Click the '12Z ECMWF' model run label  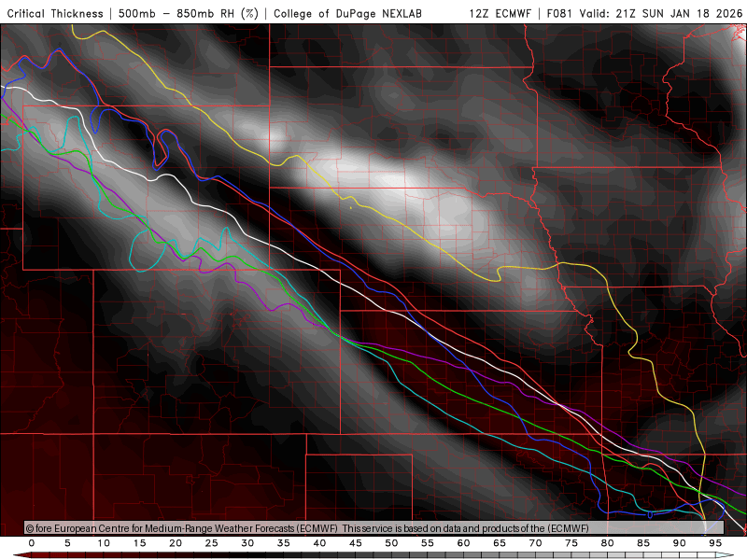(500, 13)
